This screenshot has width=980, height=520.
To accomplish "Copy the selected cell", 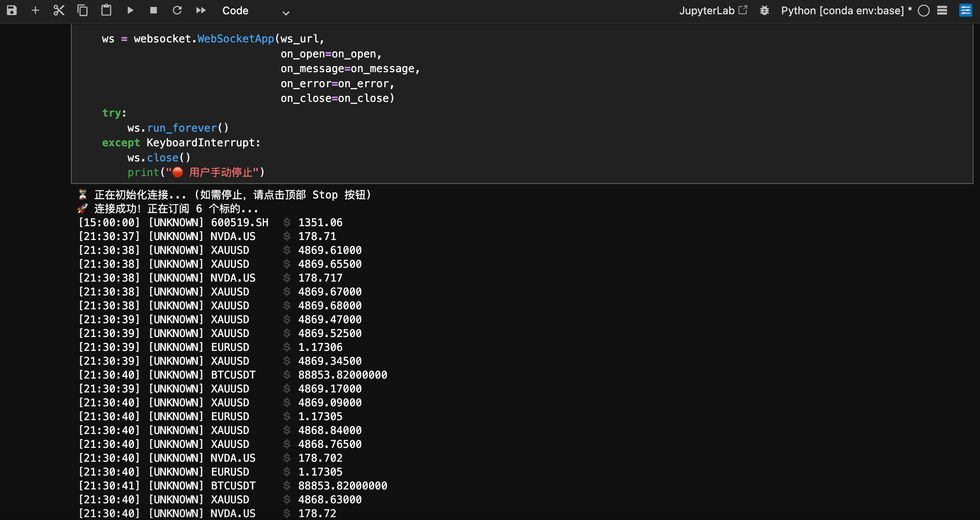I will 83,10.
